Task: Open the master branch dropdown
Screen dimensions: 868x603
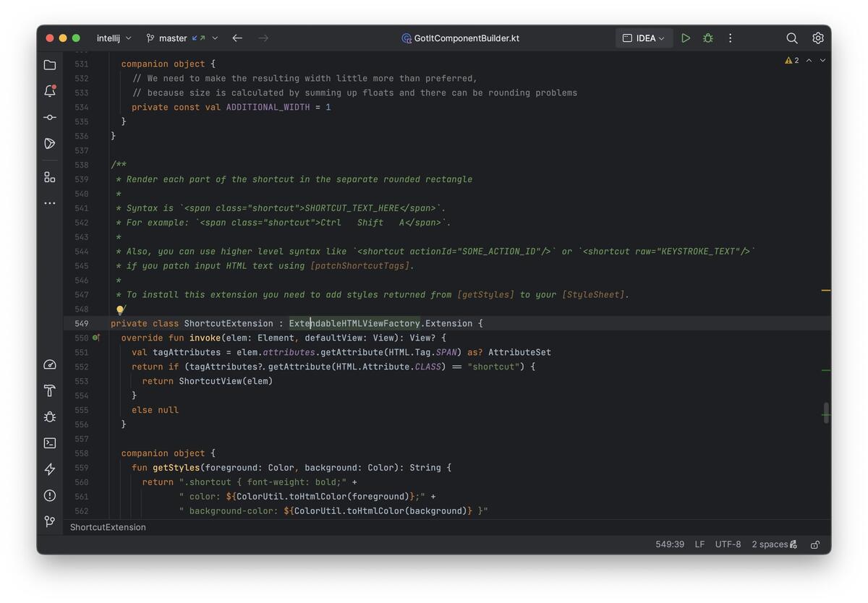Action: pos(182,38)
